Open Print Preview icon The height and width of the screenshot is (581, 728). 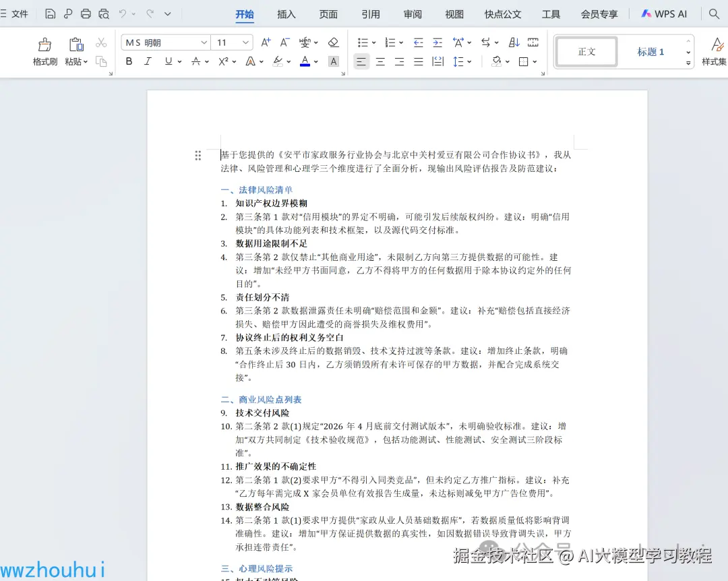coord(104,14)
